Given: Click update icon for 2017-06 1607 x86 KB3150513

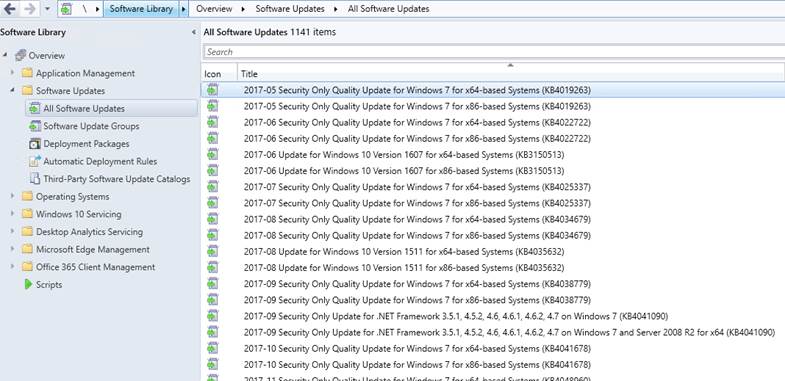Looking at the screenshot, I should [x=213, y=170].
